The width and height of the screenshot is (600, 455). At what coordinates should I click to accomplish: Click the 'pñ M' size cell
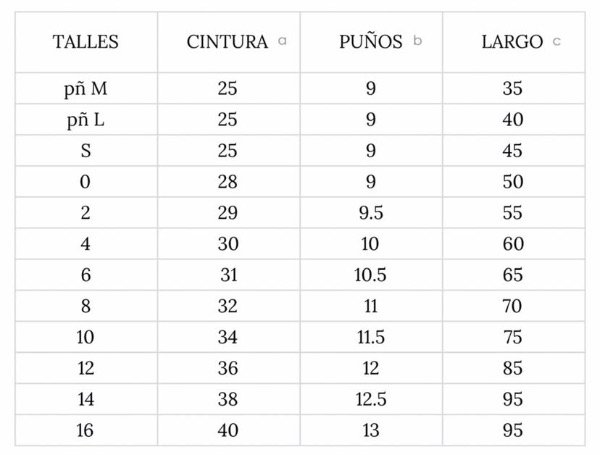pos(86,89)
